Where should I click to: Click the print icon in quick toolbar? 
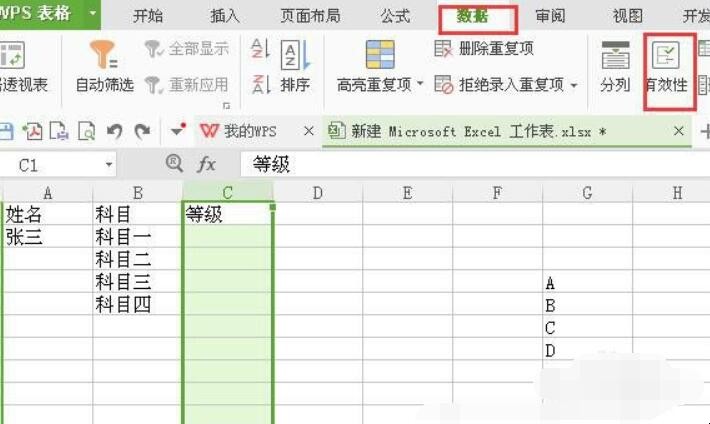(59, 131)
